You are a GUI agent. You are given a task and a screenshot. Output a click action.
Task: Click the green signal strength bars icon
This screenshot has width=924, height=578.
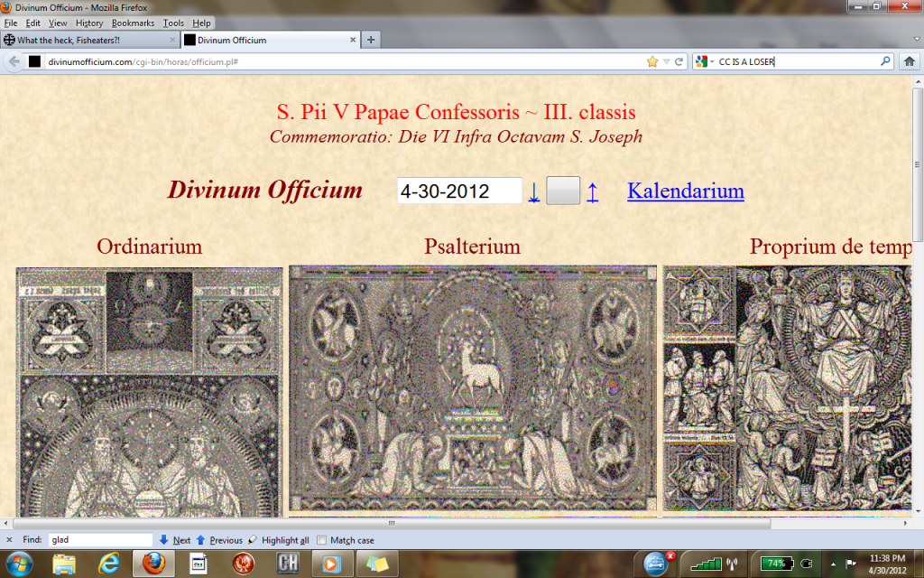click(706, 564)
